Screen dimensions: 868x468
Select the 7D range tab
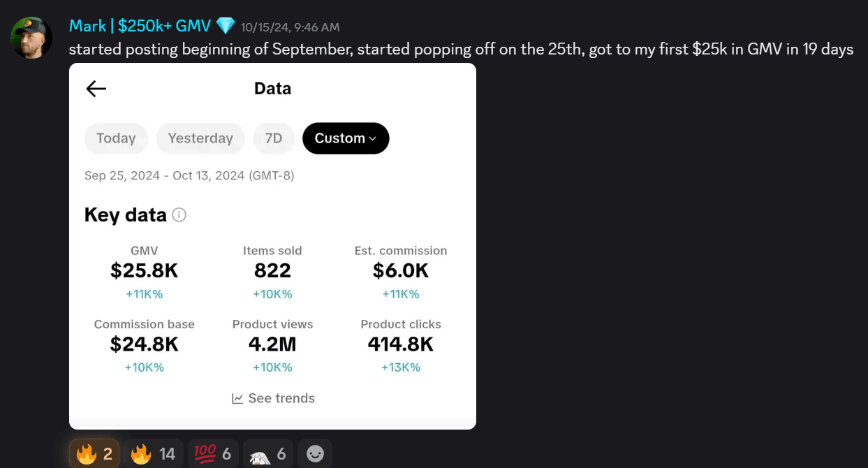point(274,138)
